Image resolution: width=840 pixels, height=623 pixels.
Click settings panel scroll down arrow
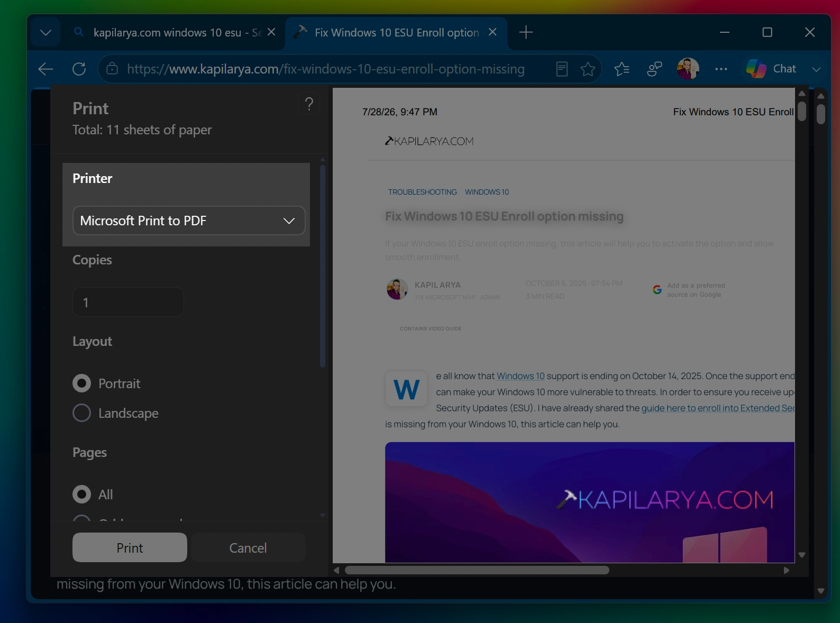323,515
